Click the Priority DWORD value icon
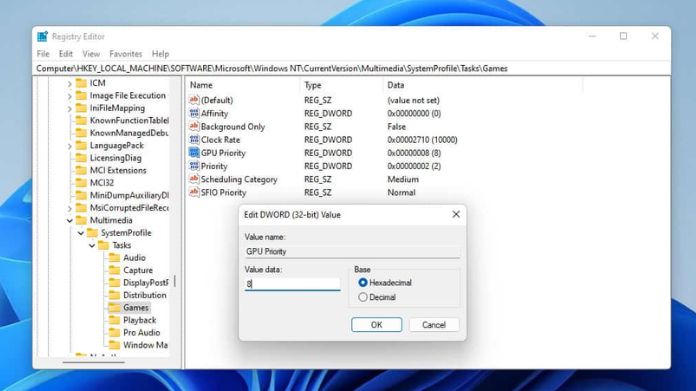Viewport: 696px width, 391px height. coord(194,166)
